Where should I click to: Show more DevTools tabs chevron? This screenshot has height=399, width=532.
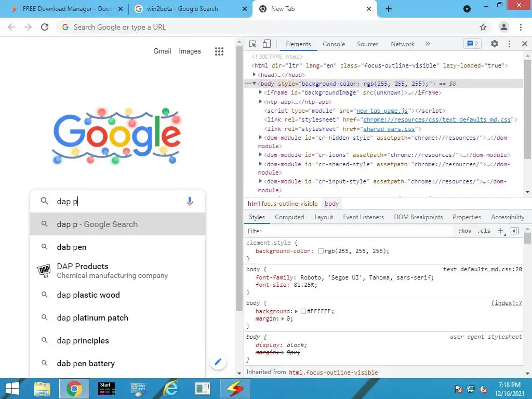point(428,44)
